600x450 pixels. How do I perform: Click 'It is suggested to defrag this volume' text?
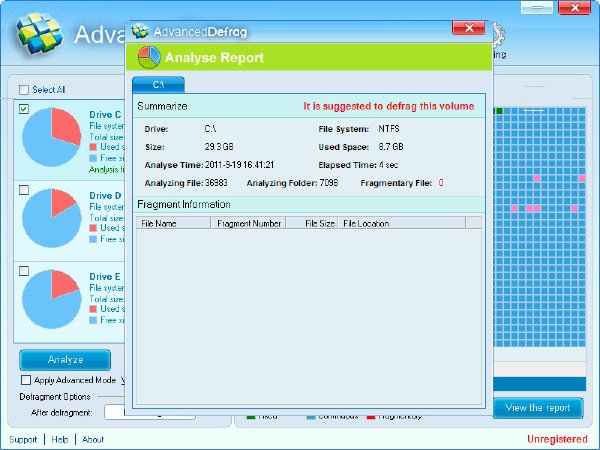coord(389,106)
